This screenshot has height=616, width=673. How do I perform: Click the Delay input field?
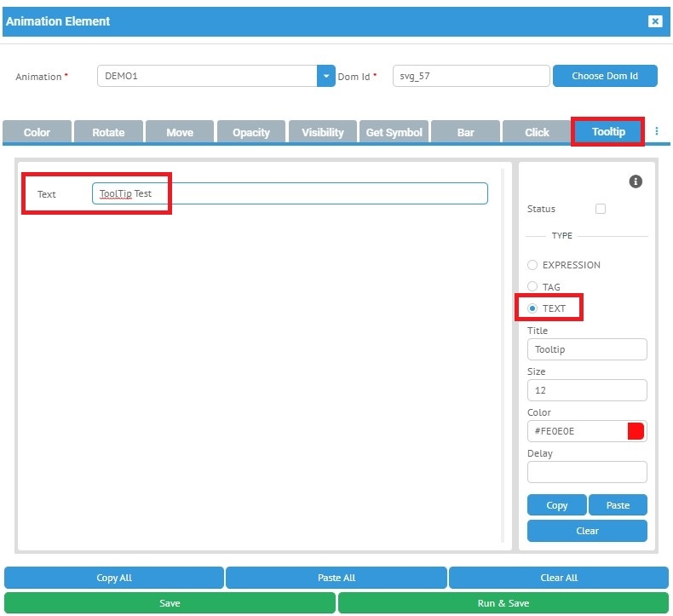[587, 472]
